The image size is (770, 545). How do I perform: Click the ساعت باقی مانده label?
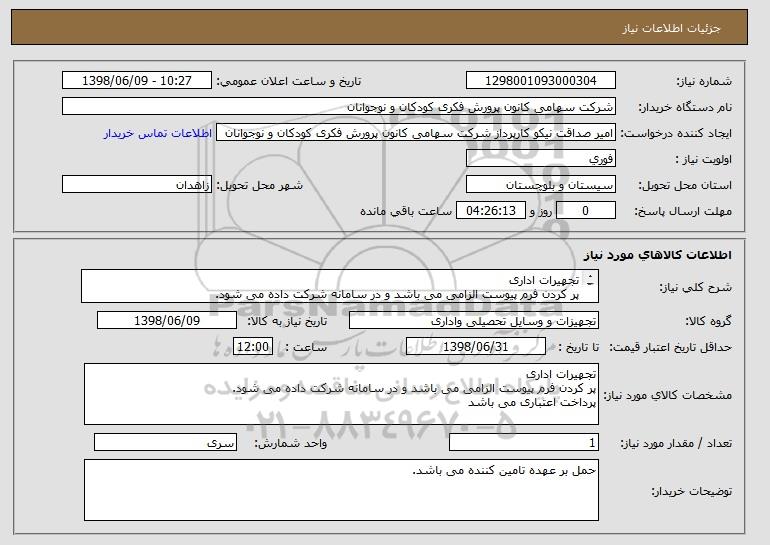[x=406, y=211]
